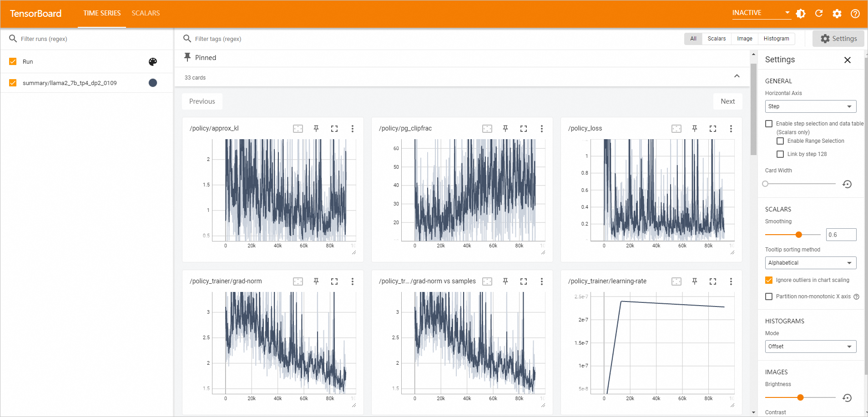Screen dimensions: 868x417
Task: Click the run color swatch for llama2_7b
Action: click(x=153, y=83)
